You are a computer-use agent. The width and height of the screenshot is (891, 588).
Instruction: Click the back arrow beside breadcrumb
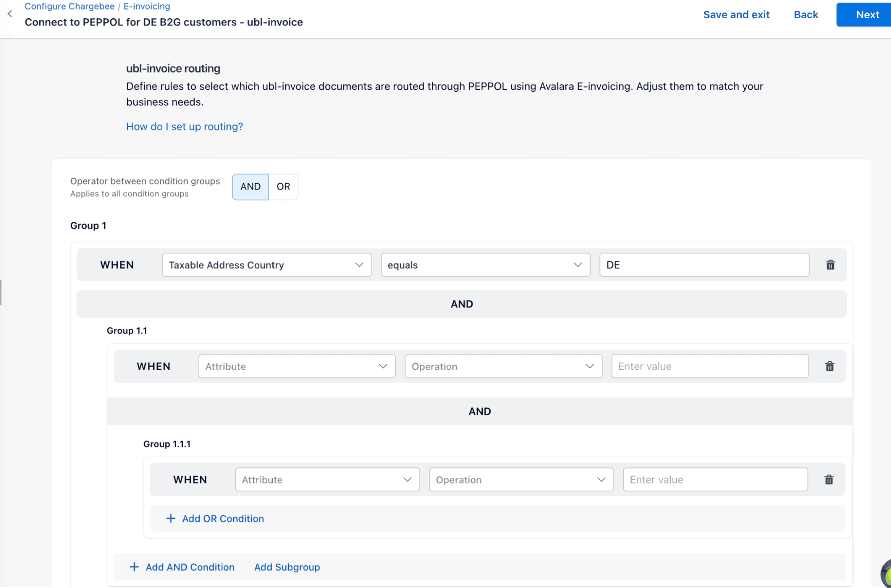(x=10, y=14)
